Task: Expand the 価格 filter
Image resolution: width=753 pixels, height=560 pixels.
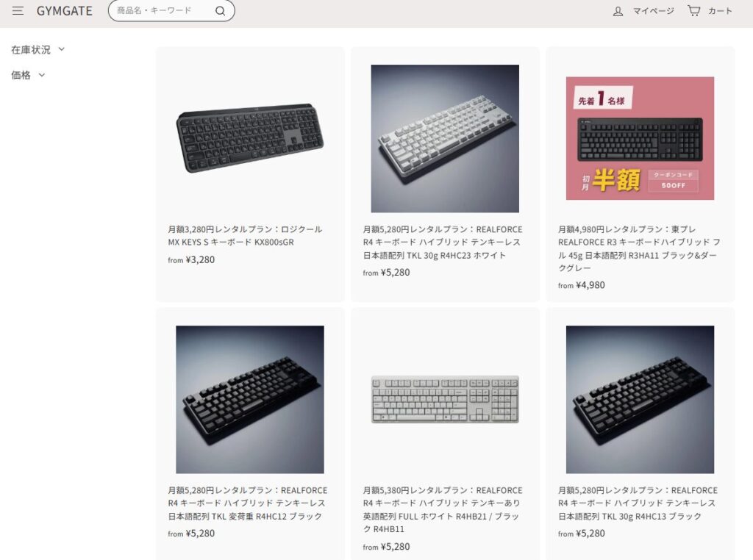Action: [x=28, y=75]
